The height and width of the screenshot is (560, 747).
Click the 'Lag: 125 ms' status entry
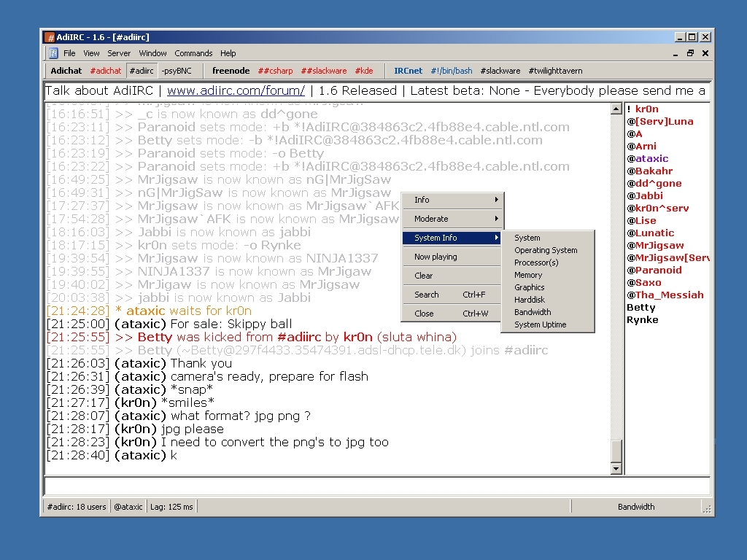point(171,507)
